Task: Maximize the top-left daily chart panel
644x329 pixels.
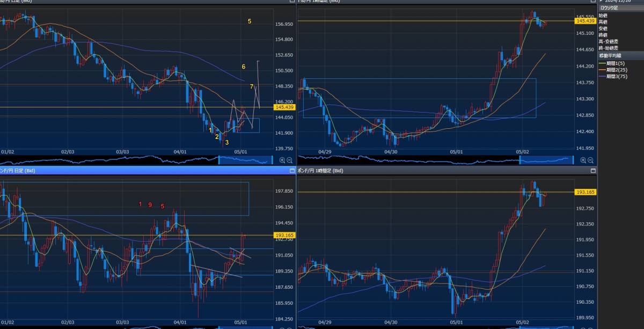Action: [x=292, y=2]
